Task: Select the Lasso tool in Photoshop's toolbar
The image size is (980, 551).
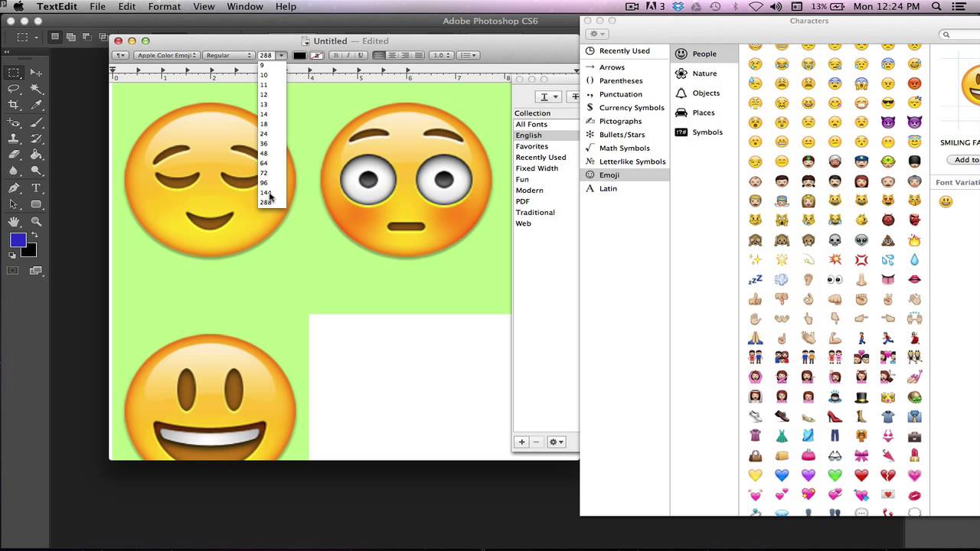Action: [x=13, y=89]
